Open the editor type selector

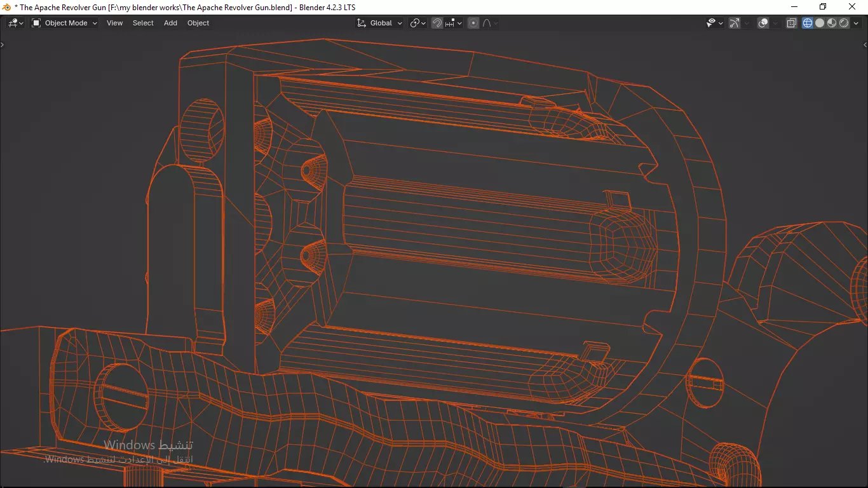coord(16,23)
